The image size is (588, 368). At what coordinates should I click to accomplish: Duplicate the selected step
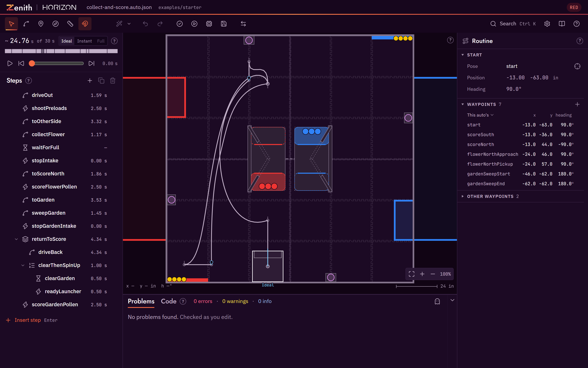[x=101, y=81]
